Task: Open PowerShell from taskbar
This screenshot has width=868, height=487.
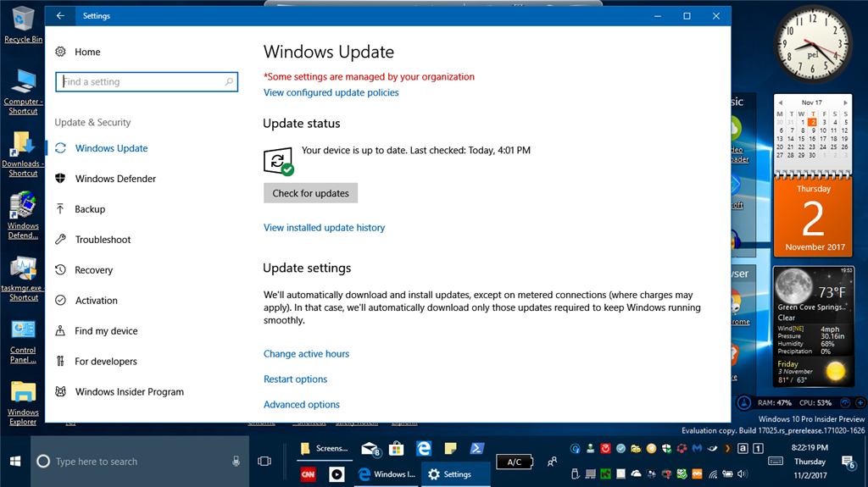Action: click(476, 449)
